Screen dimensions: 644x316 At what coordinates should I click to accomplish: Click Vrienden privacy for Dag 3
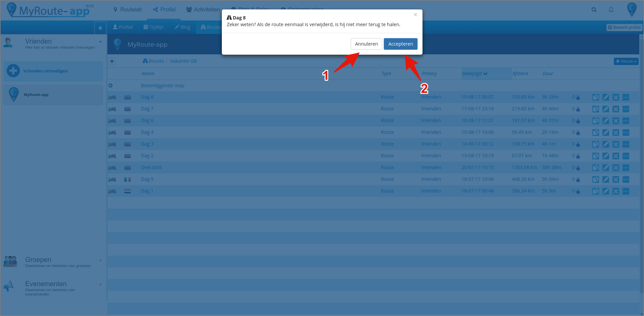click(x=431, y=144)
